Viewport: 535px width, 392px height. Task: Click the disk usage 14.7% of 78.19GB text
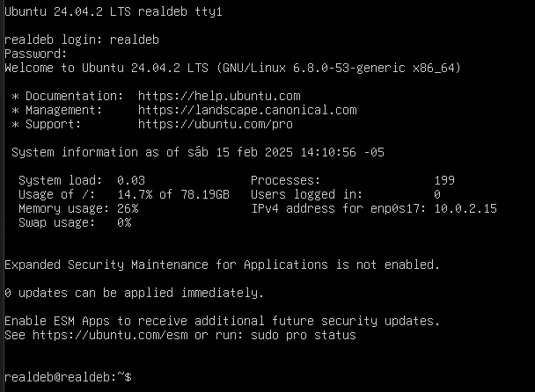(x=173, y=194)
